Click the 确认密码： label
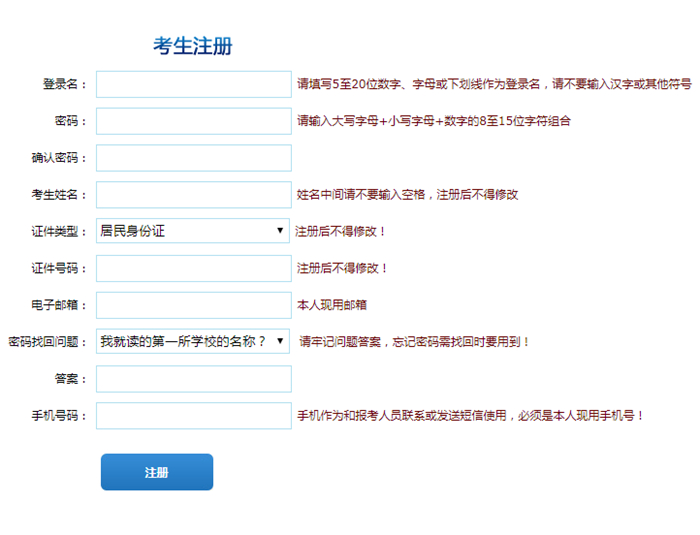 [59, 158]
